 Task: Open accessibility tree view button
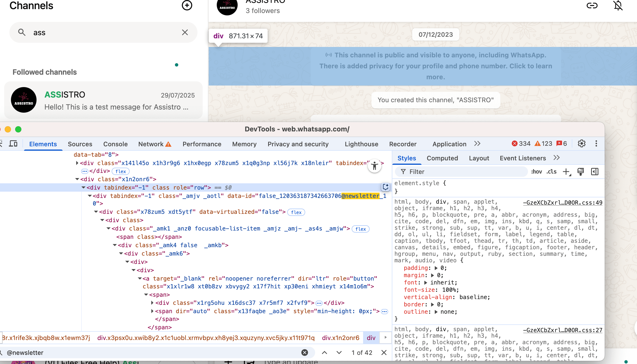pyautogui.click(x=375, y=166)
